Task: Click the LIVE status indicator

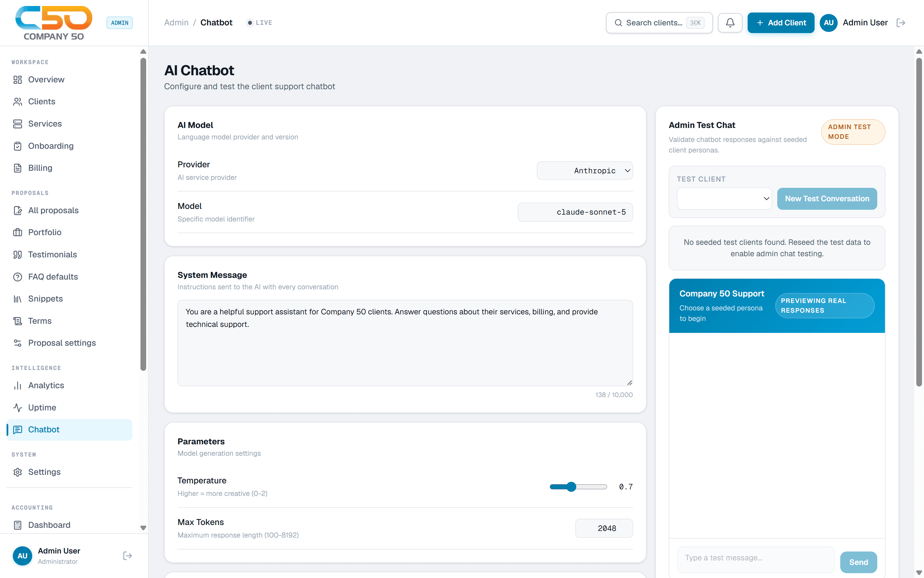Action: 260,23
